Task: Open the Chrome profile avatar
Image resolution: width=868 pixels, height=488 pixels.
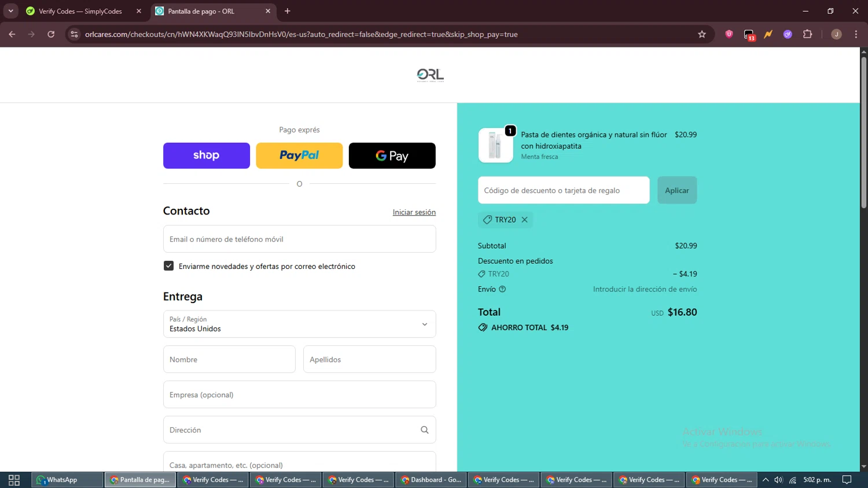Action: [x=836, y=34]
